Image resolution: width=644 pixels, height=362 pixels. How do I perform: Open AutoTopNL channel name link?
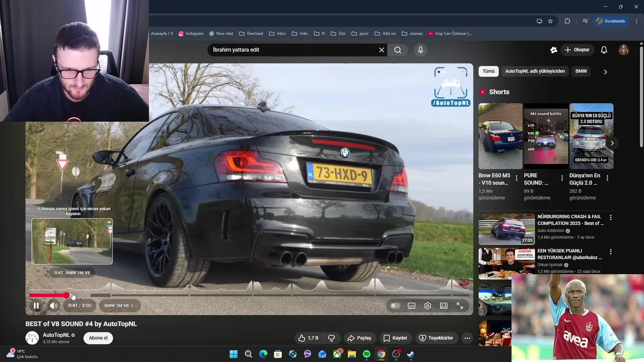(56, 335)
